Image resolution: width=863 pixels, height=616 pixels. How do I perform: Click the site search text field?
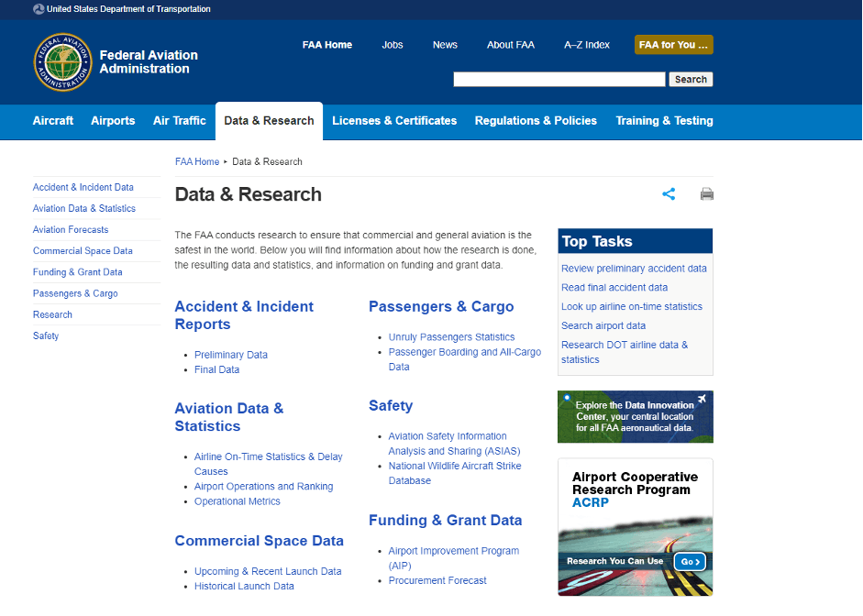[x=559, y=79]
